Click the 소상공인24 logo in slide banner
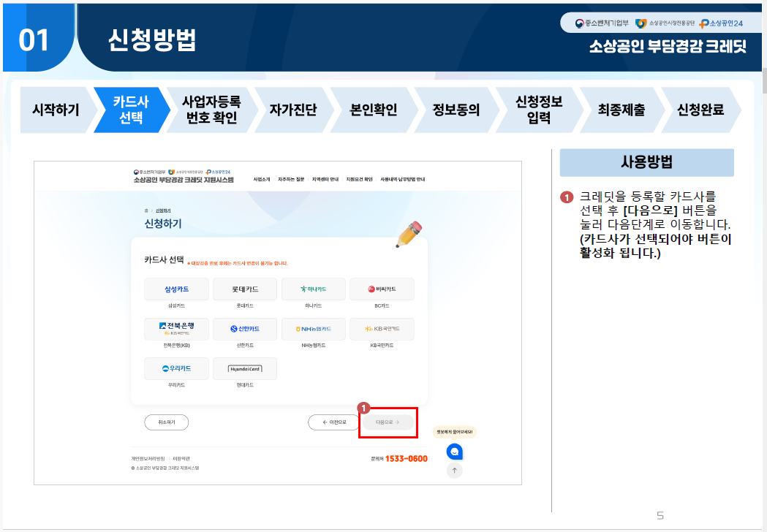This screenshot has height=532, width=767. tap(721, 23)
